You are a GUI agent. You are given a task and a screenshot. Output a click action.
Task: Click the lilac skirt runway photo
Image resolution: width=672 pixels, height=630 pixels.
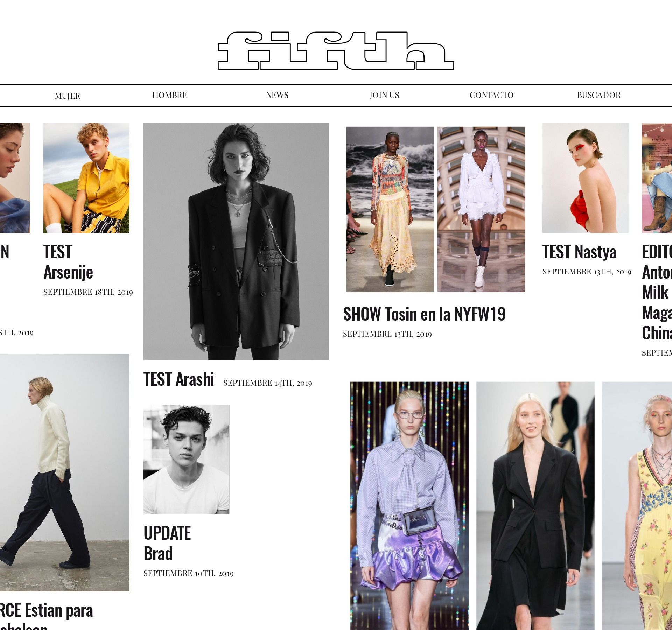[x=409, y=506]
